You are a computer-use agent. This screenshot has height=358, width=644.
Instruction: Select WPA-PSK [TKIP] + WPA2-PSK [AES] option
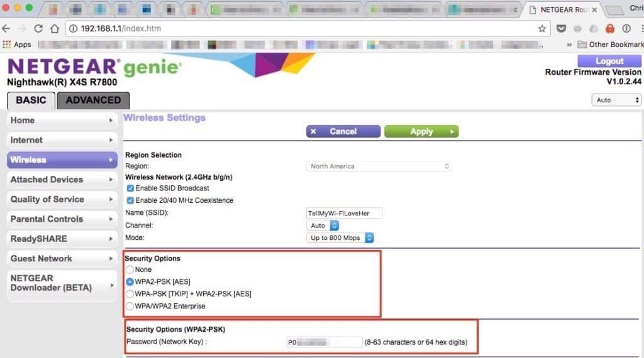click(130, 294)
